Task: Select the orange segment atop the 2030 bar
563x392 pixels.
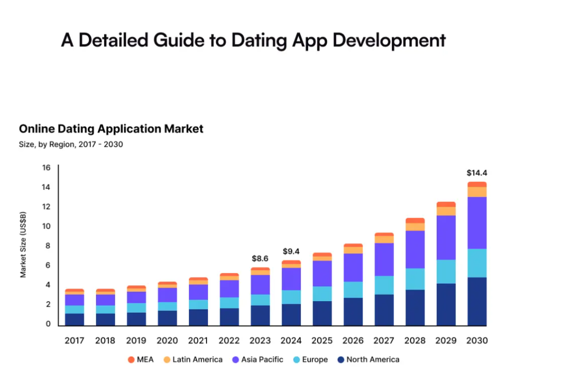Action: pyautogui.click(x=477, y=184)
